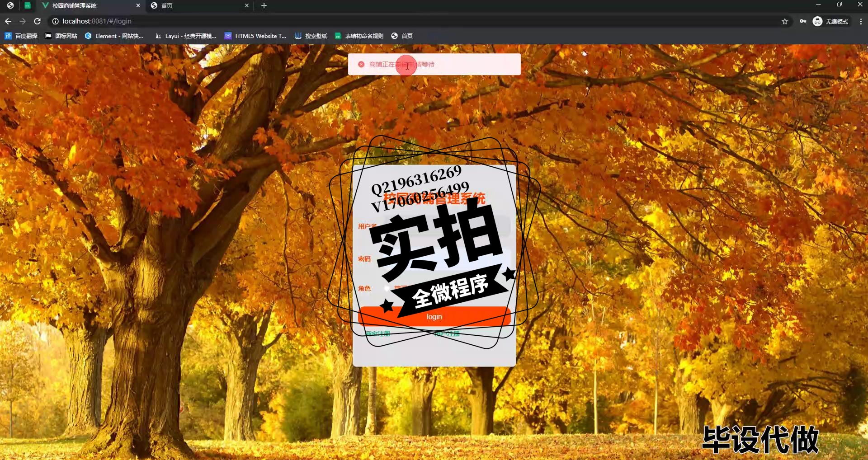
Task: Restore down the browser window
Action: (839, 5)
